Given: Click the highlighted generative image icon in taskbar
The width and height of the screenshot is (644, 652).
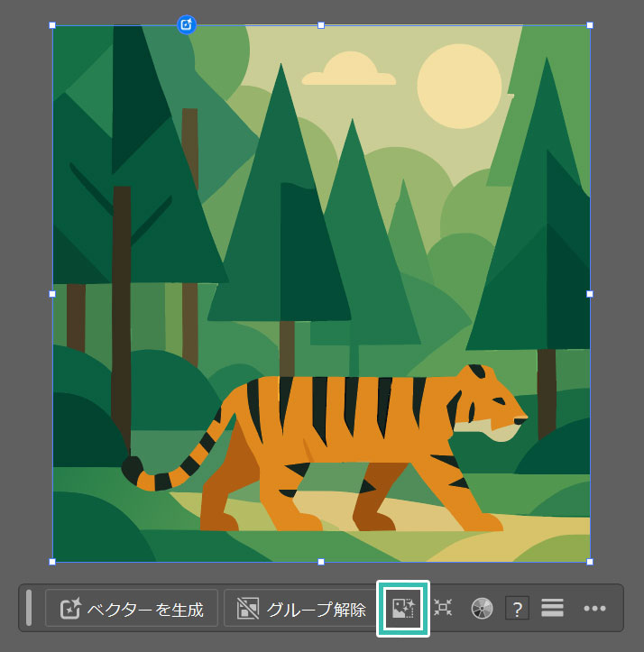Looking at the screenshot, I should coord(402,609).
